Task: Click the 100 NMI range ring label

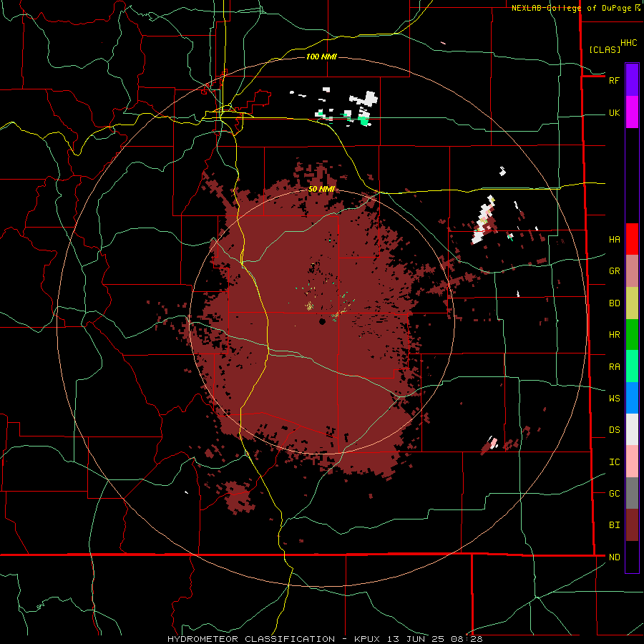Action: coord(321,57)
